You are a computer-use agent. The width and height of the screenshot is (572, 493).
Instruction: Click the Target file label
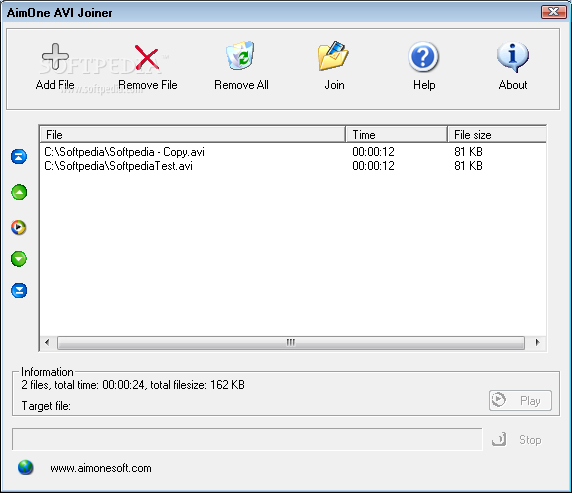tap(46, 406)
